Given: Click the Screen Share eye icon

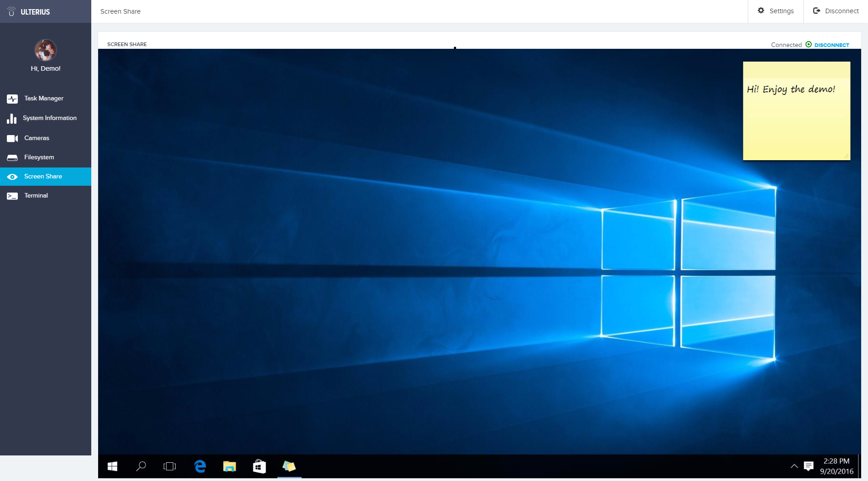Looking at the screenshot, I should [12, 177].
